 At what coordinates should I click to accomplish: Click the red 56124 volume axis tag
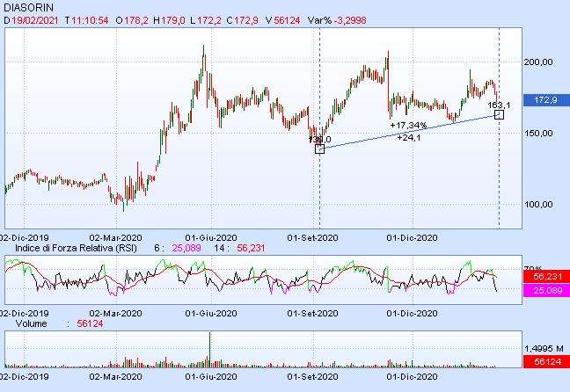click(546, 362)
